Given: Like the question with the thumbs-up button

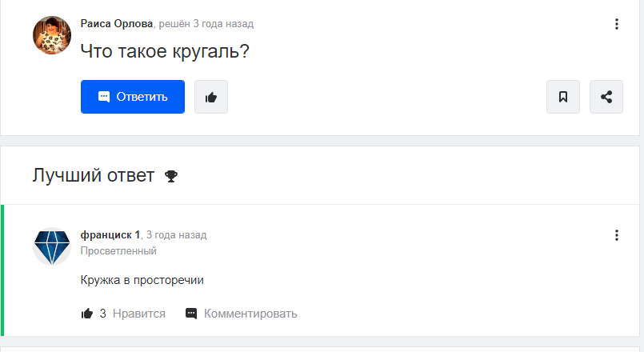Looking at the screenshot, I should pos(211,97).
